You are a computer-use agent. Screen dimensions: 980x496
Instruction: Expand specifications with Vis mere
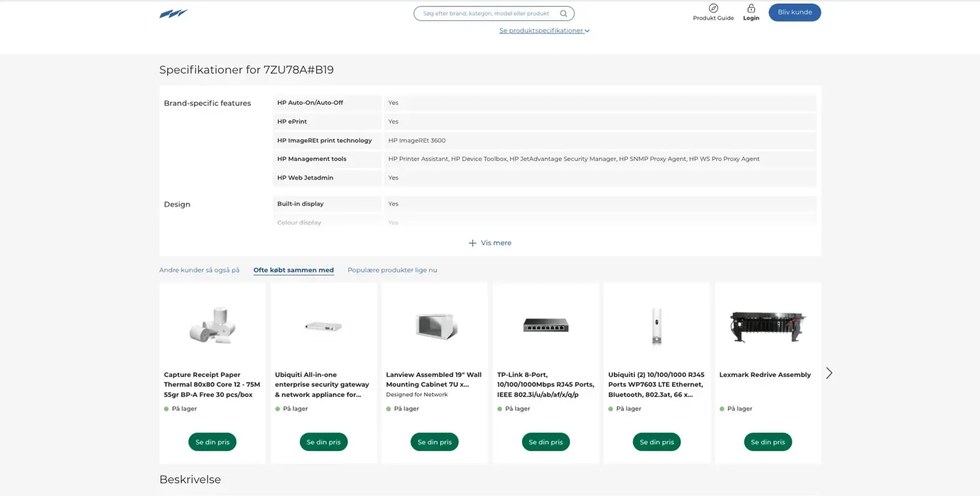click(490, 243)
